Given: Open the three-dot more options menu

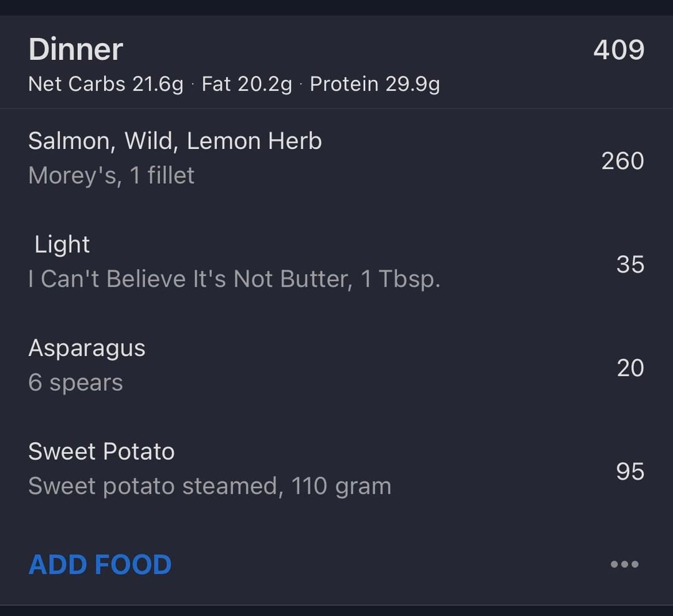Looking at the screenshot, I should click(x=624, y=564).
